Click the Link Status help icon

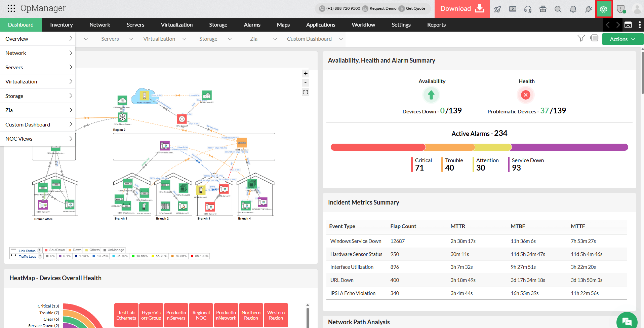coord(39,251)
